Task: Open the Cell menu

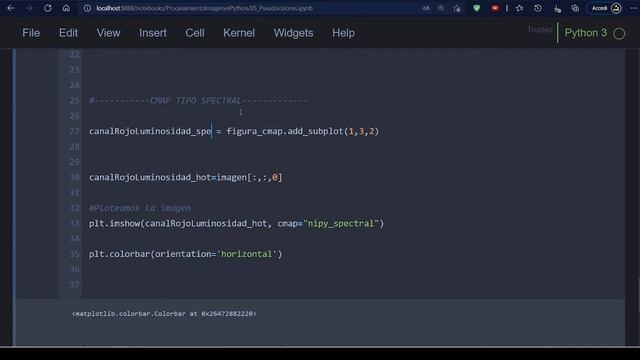Action: click(x=195, y=33)
